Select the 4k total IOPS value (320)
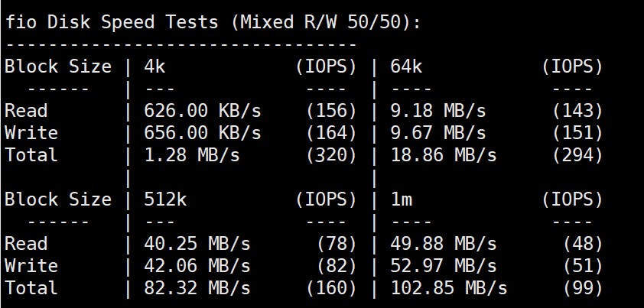 point(331,155)
